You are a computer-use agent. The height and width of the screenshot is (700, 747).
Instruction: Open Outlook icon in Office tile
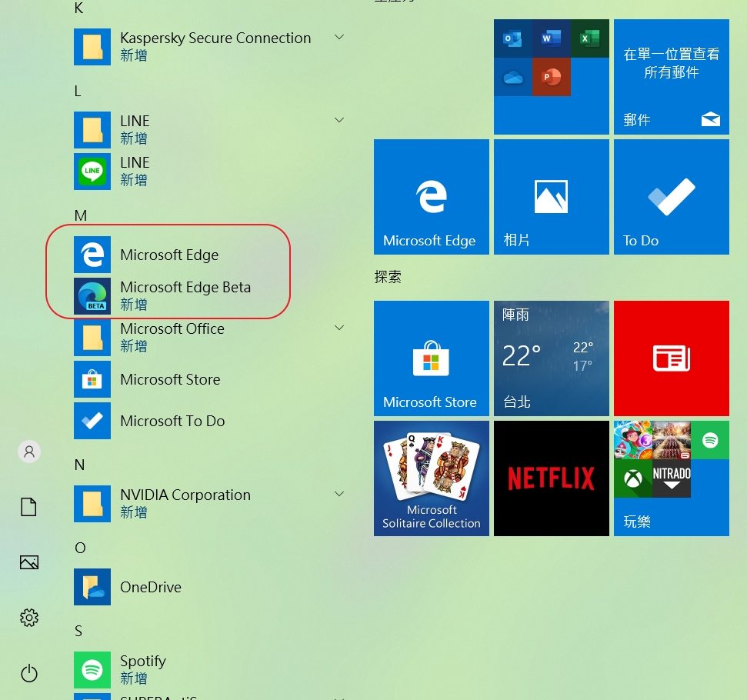point(512,38)
